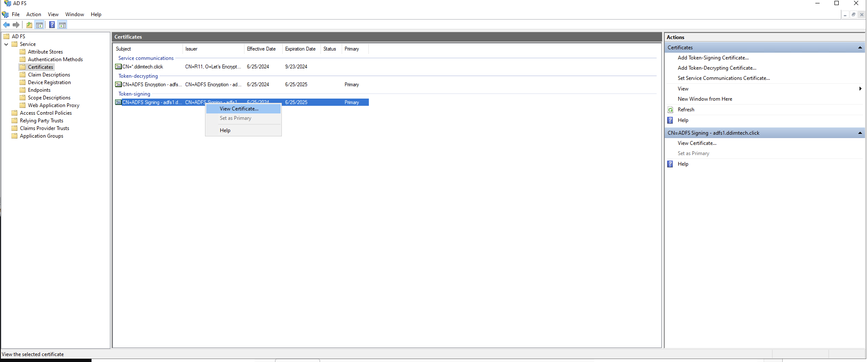
Task: Click the ADFS Encryption certificate icon
Action: click(118, 85)
